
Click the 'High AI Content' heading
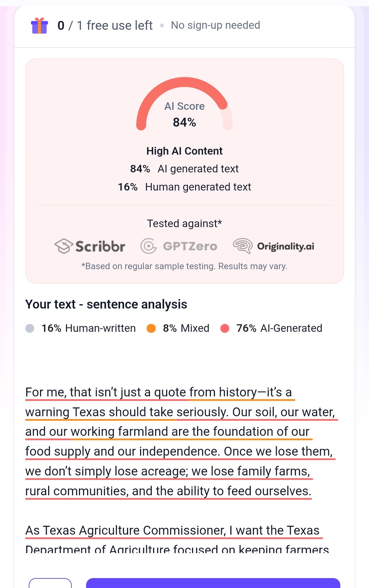(x=184, y=151)
